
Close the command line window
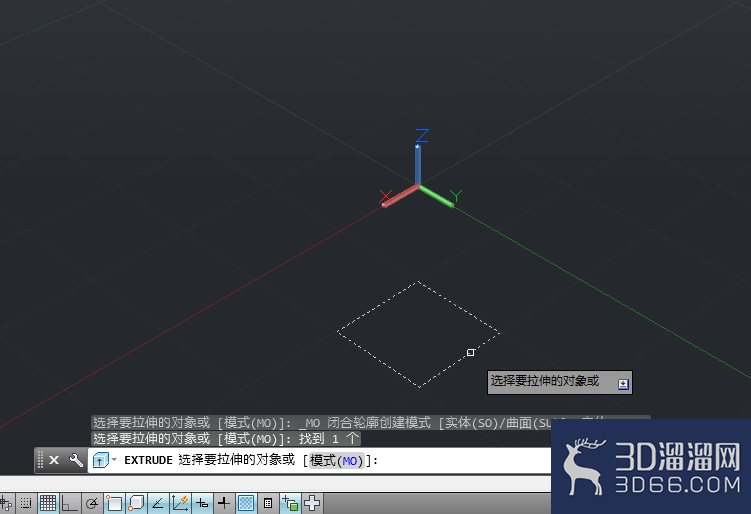click(x=54, y=460)
